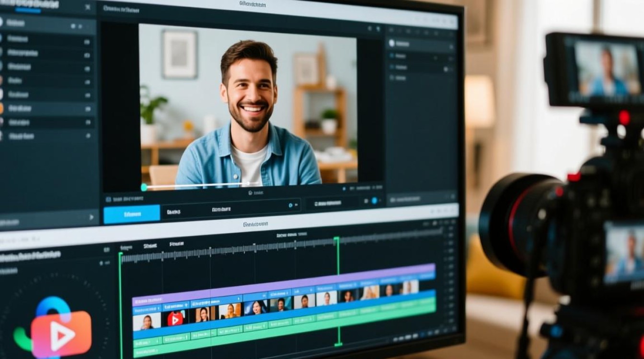The height and width of the screenshot is (359, 644).
Task: Click the preview scrub bar's green knob
Action: [144, 187]
